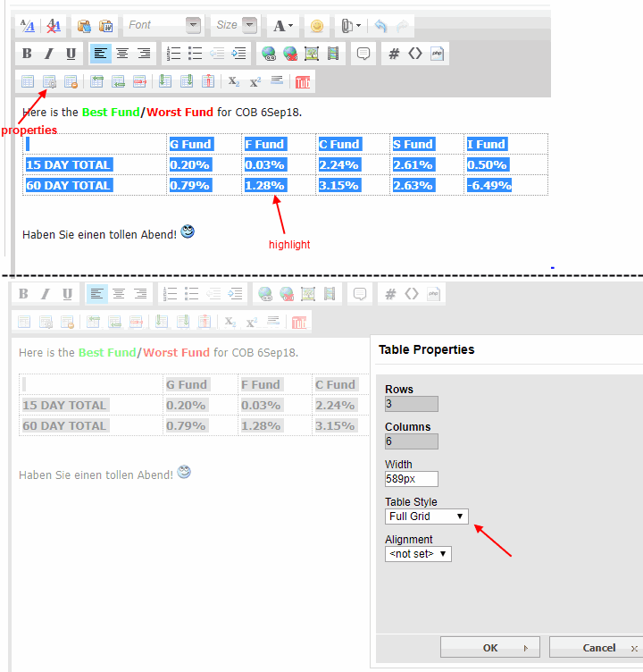Toggle underline formatting in top toolbar
Screen dimensions: 643x672
71,54
